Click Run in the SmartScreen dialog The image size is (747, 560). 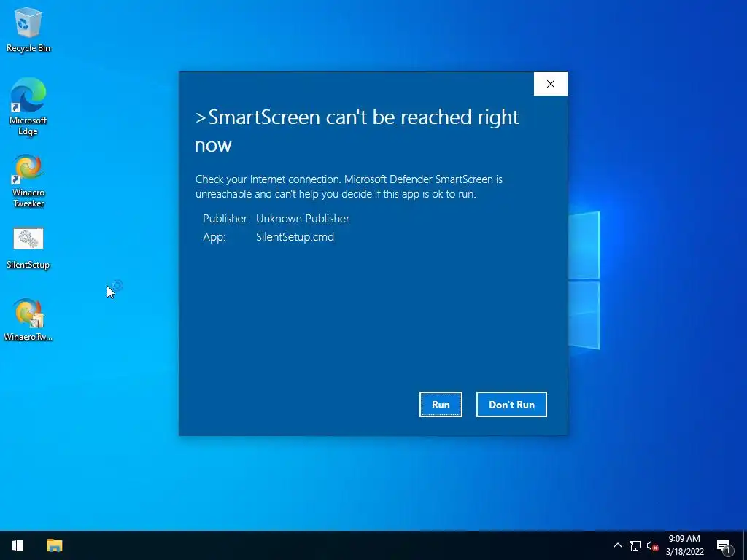(x=441, y=404)
